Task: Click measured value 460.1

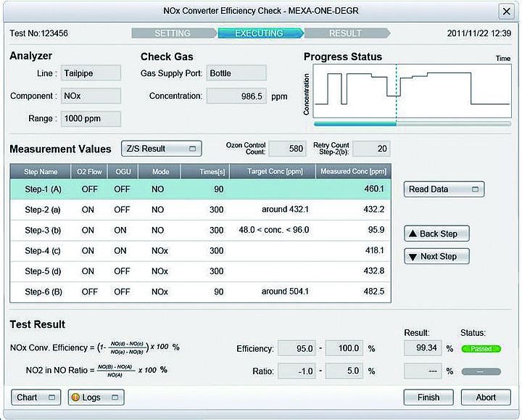Action: (374, 189)
